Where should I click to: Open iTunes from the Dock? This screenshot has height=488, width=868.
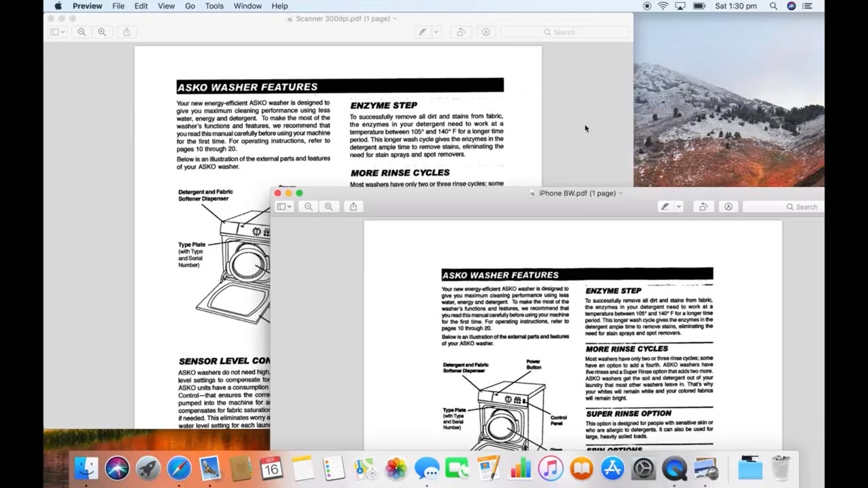[551, 468]
